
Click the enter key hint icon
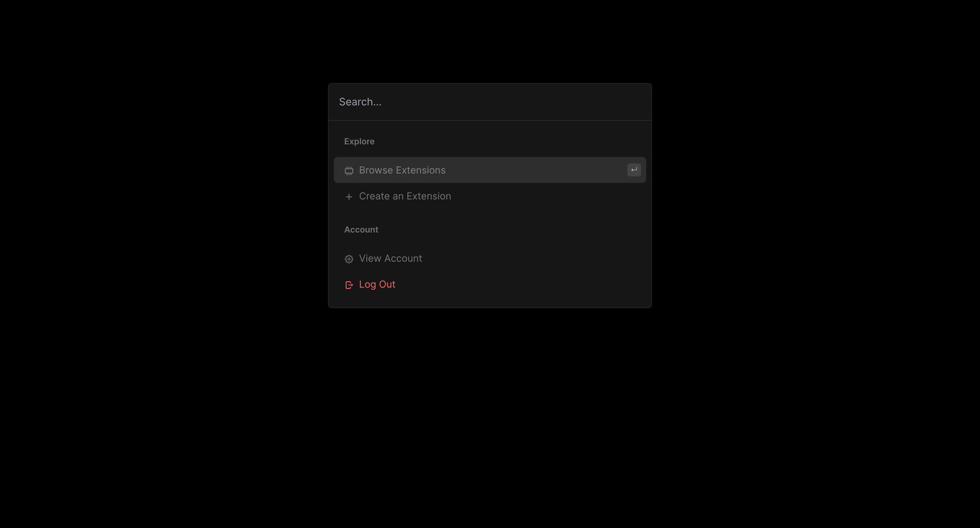[x=634, y=170]
